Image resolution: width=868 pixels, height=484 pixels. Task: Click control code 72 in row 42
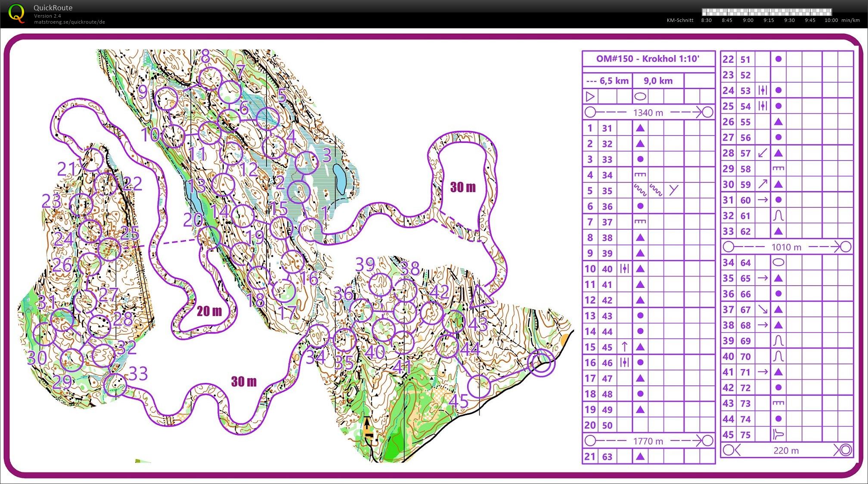click(x=746, y=388)
